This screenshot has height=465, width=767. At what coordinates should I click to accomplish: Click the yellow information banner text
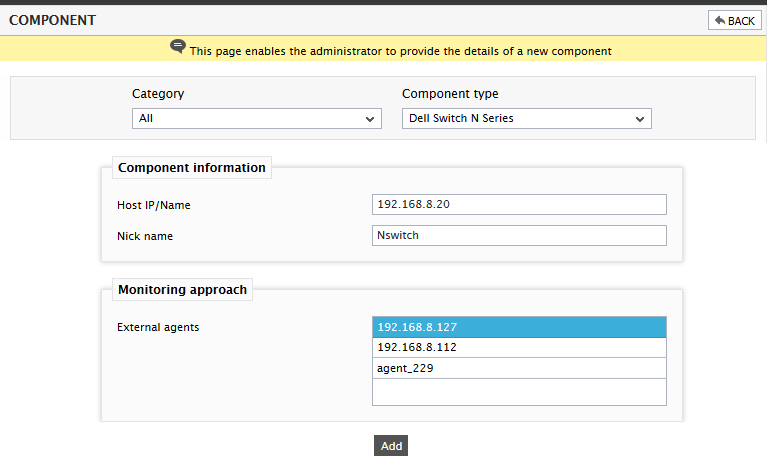401,51
